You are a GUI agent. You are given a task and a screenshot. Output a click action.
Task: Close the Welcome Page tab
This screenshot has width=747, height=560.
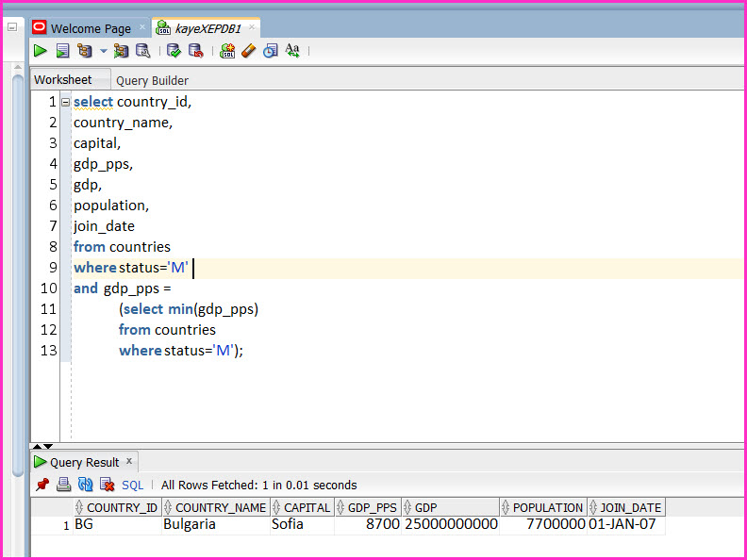pyautogui.click(x=142, y=27)
